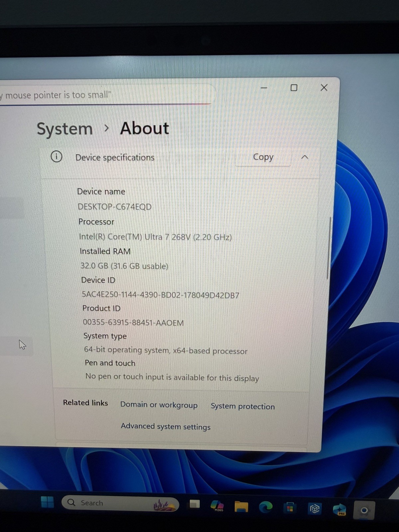Open Advanced system settings link
399x532 pixels.
166,426
